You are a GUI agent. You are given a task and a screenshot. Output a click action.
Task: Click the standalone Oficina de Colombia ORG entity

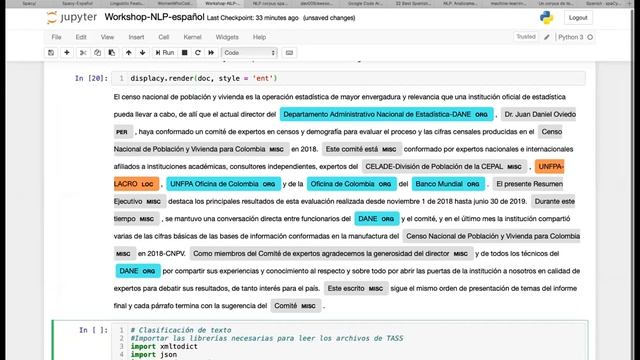click(351, 184)
